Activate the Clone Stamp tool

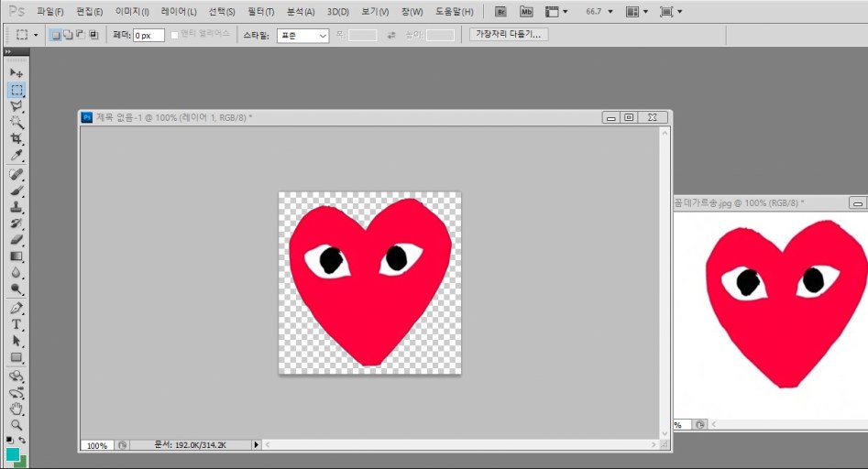click(16, 207)
